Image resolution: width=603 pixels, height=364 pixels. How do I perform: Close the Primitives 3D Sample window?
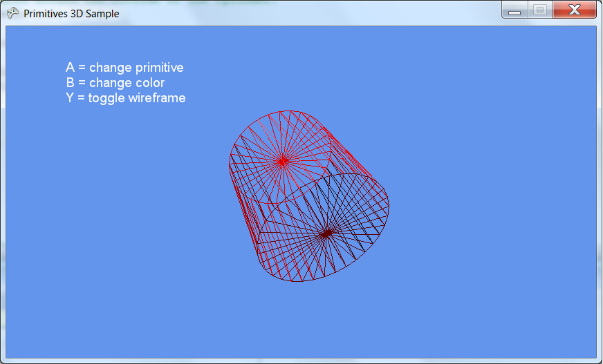(575, 9)
